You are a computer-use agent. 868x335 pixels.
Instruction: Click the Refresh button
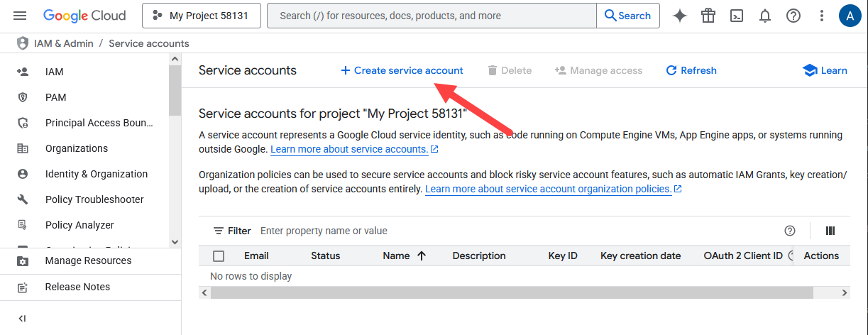tap(691, 70)
